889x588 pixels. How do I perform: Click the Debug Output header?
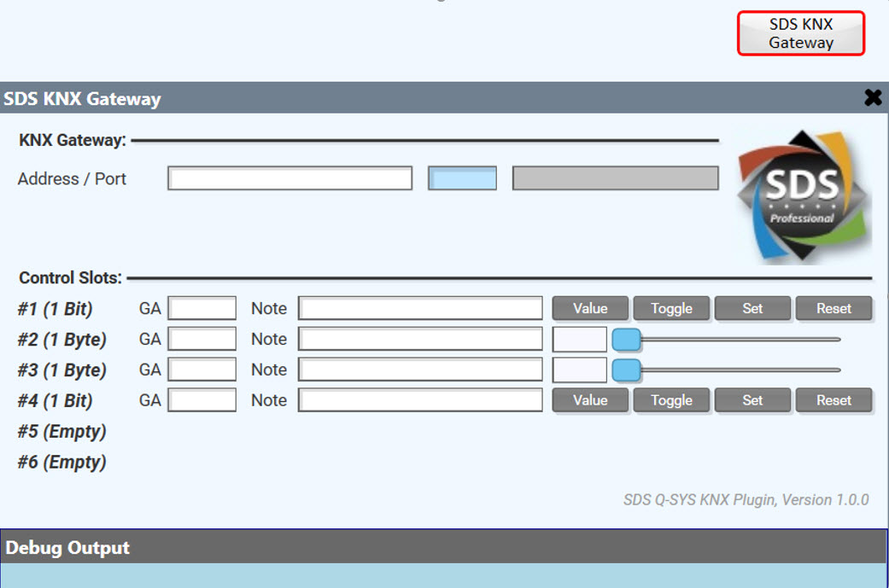443,547
